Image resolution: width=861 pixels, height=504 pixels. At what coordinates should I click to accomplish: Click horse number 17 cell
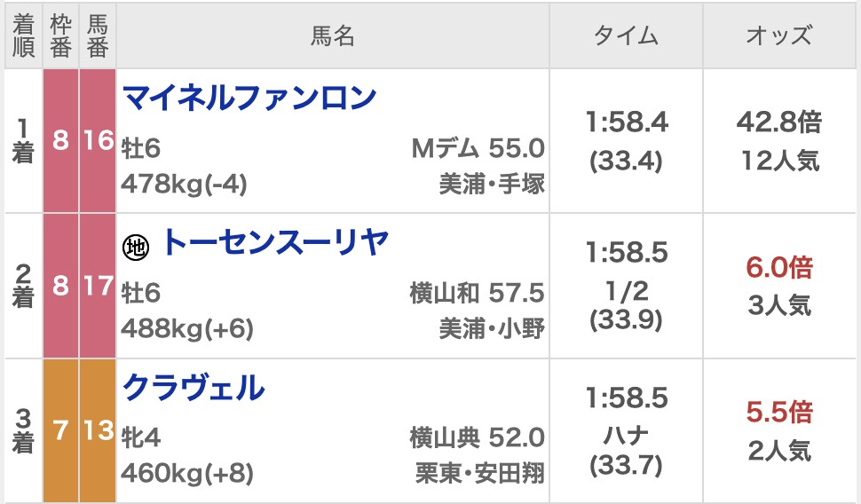98,286
